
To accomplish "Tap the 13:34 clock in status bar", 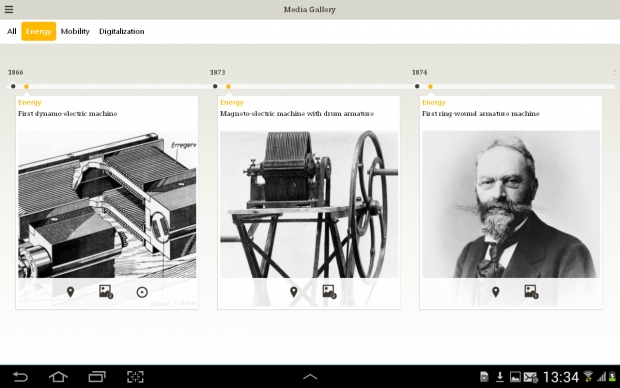I will click(x=561, y=377).
